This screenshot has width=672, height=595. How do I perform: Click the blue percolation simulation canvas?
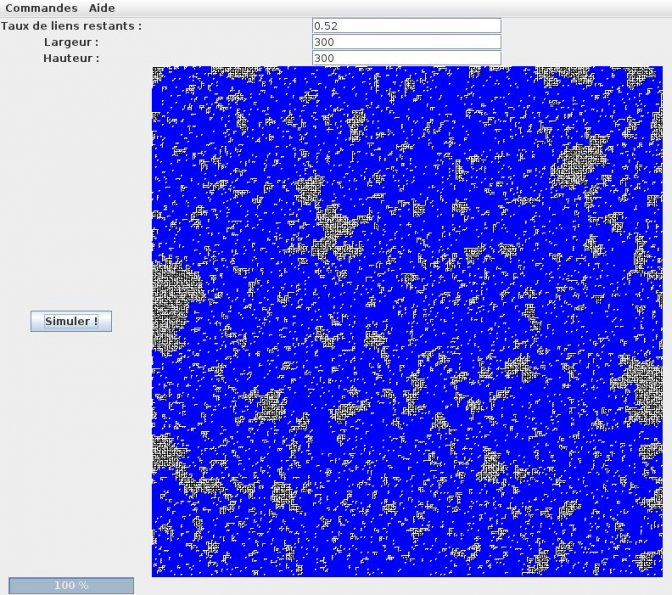(x=407, y=322)
